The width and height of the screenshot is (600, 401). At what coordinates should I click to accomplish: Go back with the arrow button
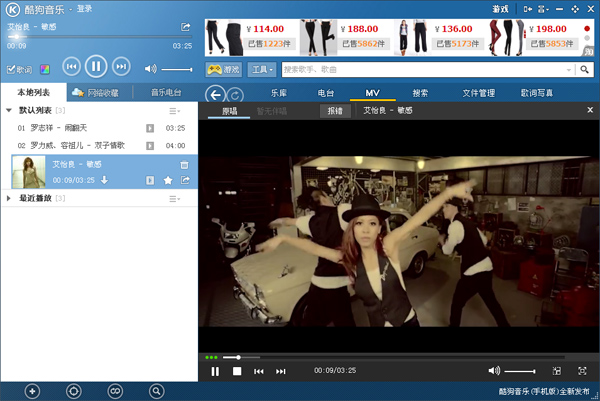[x=215, y=95]
